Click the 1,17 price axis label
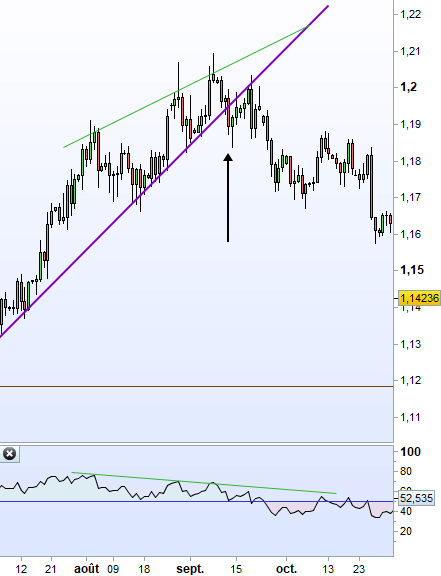This screenshot has width=441, height=576. [x=410, y=197]
